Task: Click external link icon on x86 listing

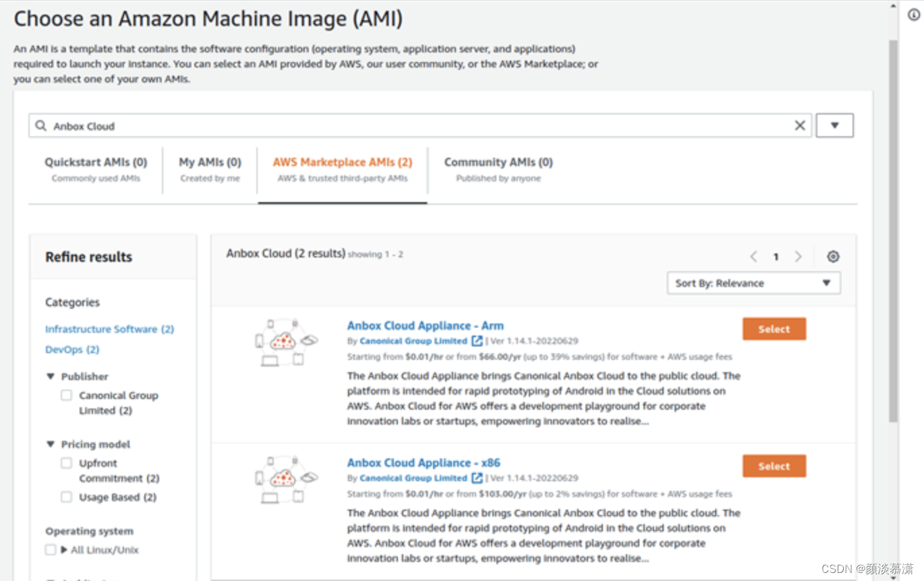Action: pos(477,478)
